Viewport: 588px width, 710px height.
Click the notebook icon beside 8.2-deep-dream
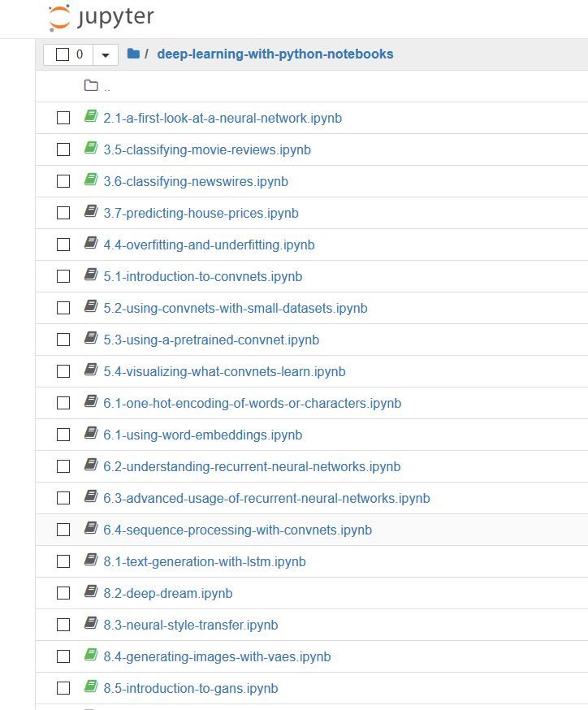point(91,592)
